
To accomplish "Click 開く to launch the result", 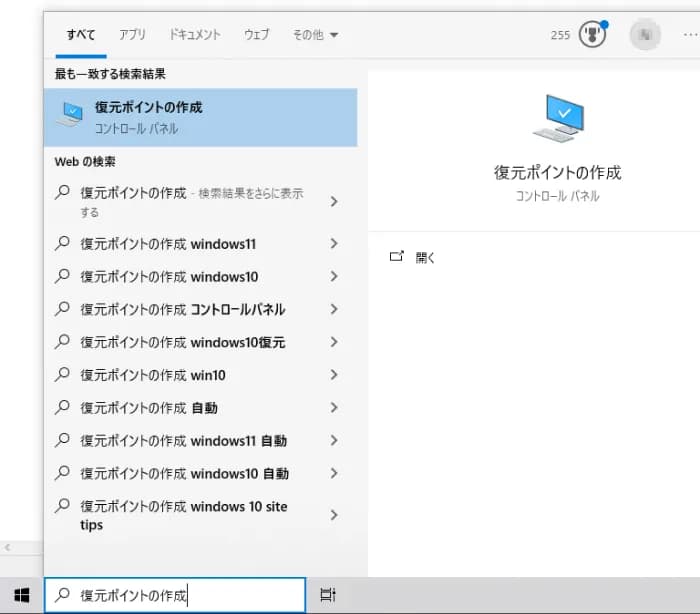I will pyautogui.click(x=425, y=257).
